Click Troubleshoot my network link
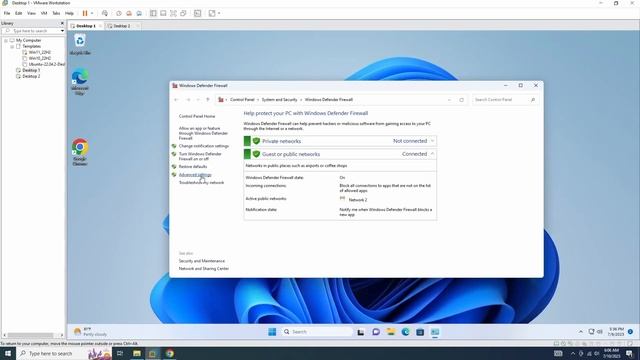This screenshot has height=360, width=640. [201, 183]
